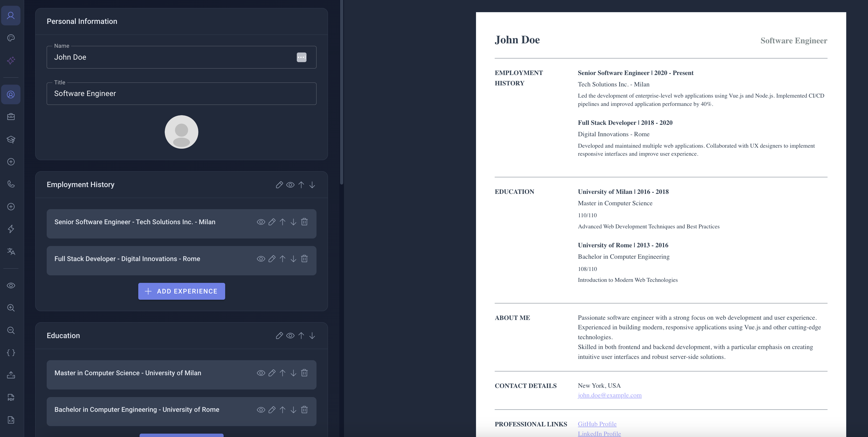Image resolution: width=868 pixels, height=437 pixels.
Task: Open the profile section icon in sidebar
Action: coord(11,15)
